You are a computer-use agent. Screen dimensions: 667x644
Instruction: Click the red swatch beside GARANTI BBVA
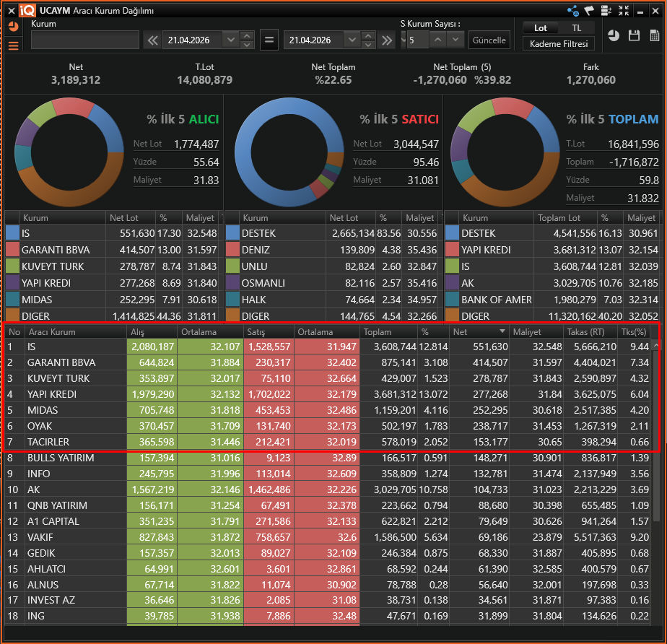click(x=13, y=250)
